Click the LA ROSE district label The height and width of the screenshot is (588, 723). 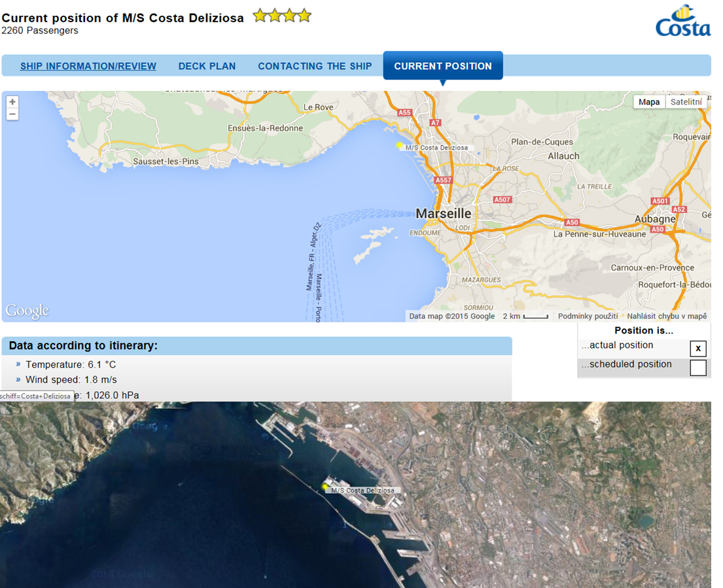coord(506,169)
